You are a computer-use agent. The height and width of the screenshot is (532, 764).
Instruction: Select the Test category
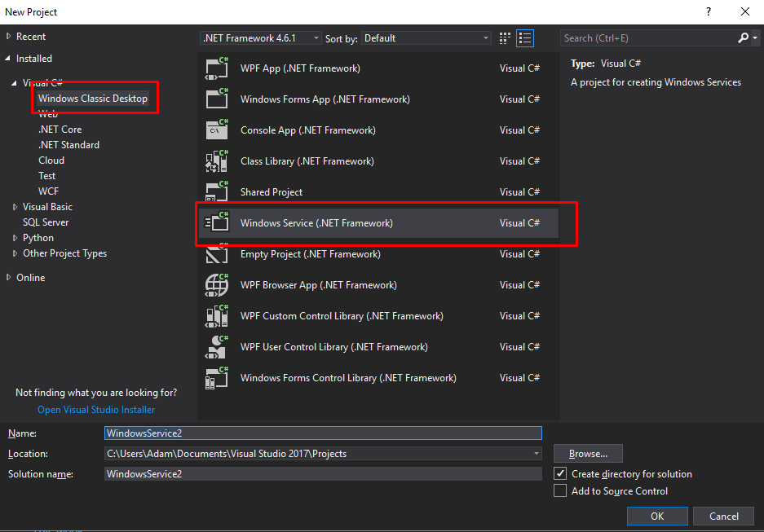click(46, 176)
